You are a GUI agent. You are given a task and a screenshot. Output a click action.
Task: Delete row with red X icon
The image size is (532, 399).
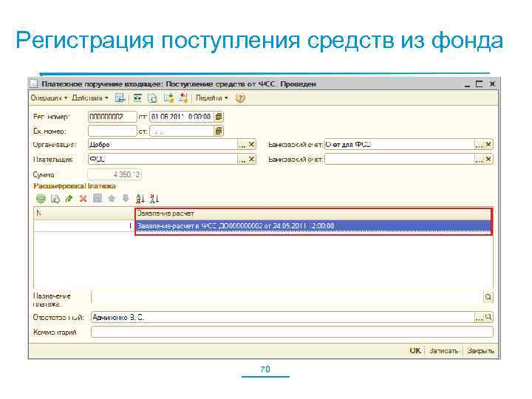pyautogui.click(x=83, y=199)
